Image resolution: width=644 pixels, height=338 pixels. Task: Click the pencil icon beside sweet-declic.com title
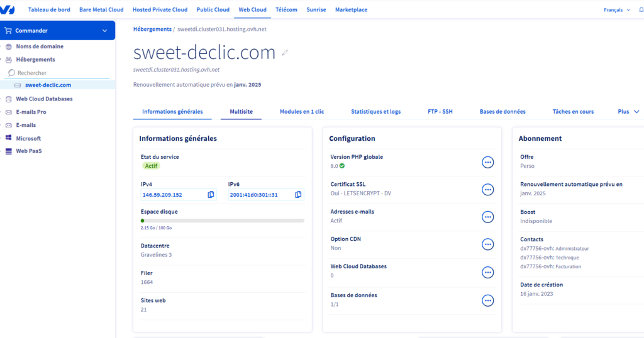pyautogui.click(x=285, y=53)
